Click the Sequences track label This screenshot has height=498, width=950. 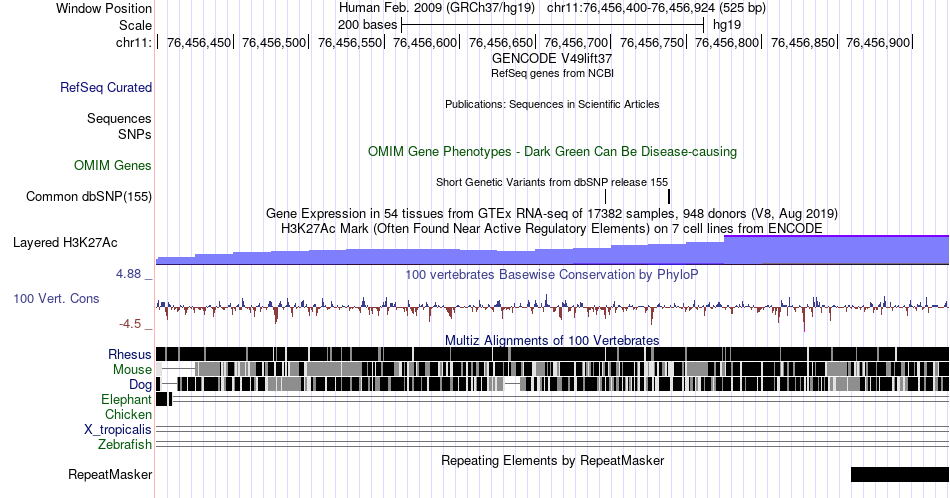(119, 118)
